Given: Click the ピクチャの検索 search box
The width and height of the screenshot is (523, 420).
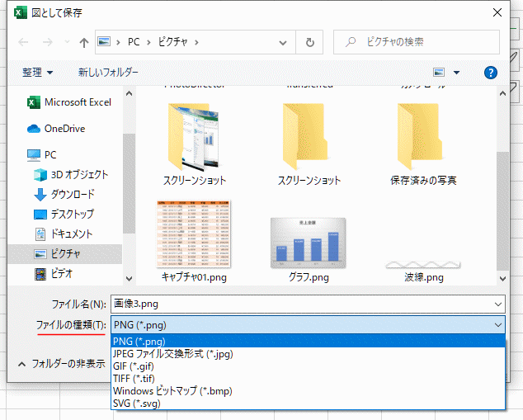Looking at the screenshot, I should coord(417,42).
